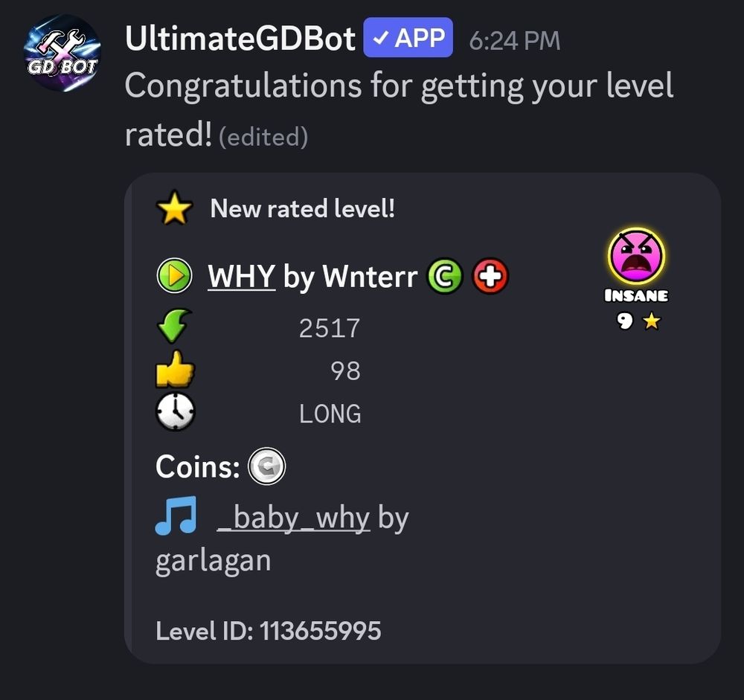Click the Level ID 113655995 text
Viewport: 744px width, 700px height.
pos(269,631)
